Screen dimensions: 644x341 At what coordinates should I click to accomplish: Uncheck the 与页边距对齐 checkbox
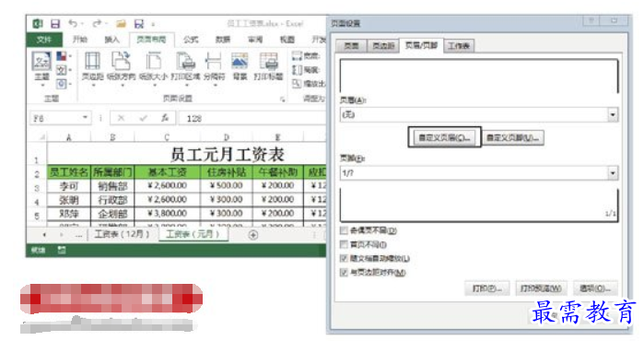click(345, 273)
